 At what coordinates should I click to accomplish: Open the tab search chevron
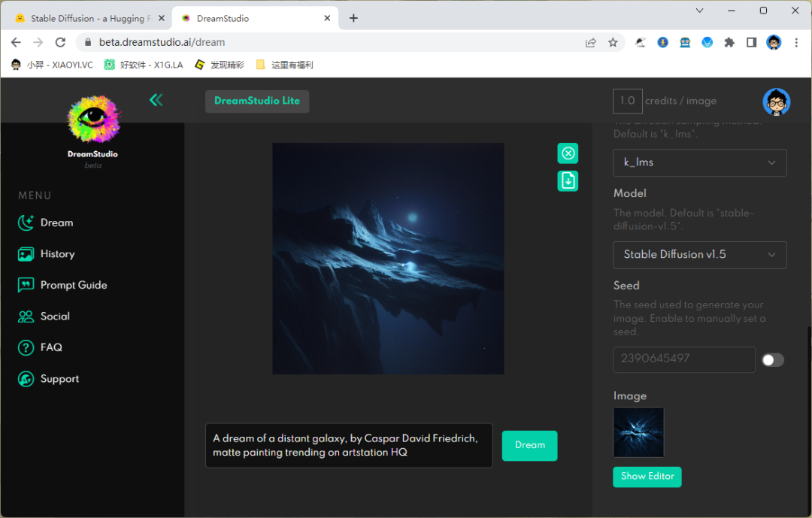tap(699, 11)
